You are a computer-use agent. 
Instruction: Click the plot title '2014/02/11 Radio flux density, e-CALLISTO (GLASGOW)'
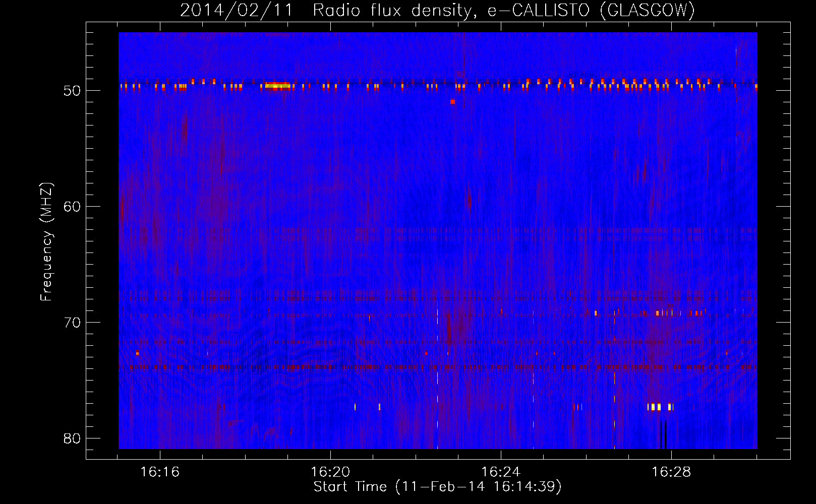437,10
